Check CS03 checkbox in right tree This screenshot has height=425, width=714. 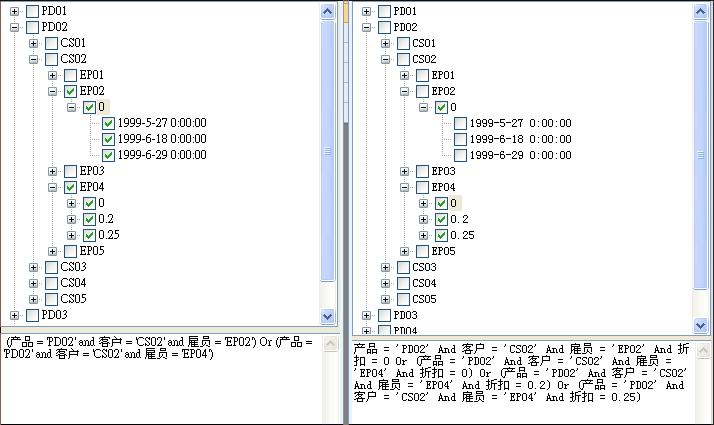403,267
